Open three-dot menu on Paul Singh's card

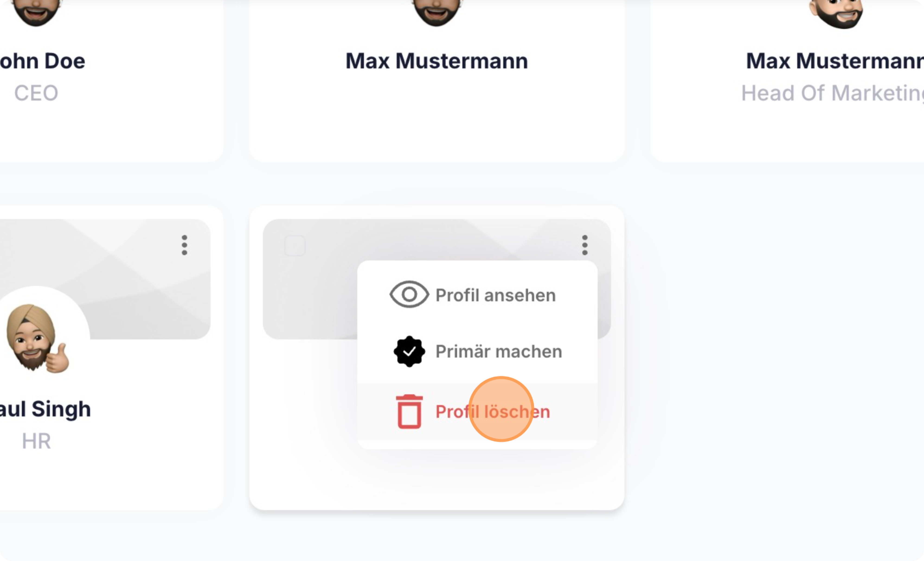tap(184, 245)
